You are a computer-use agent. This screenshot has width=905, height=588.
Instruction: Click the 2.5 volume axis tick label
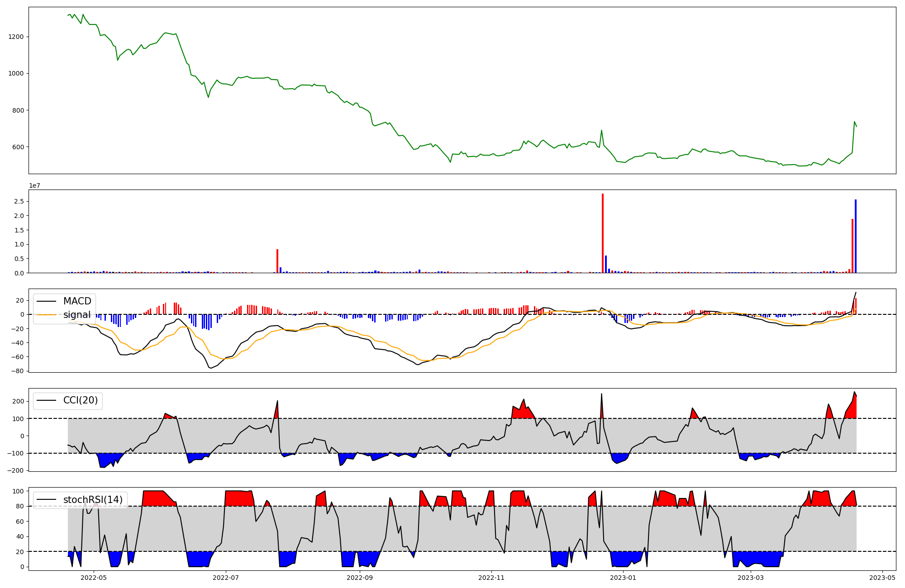[x=19, y=201]
